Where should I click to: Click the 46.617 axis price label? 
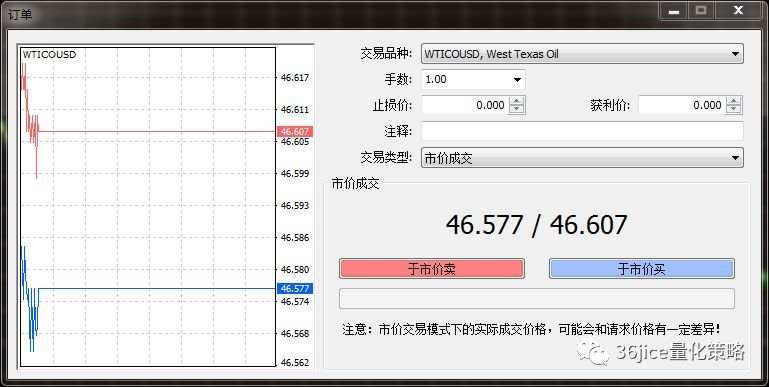click(295, 77)
